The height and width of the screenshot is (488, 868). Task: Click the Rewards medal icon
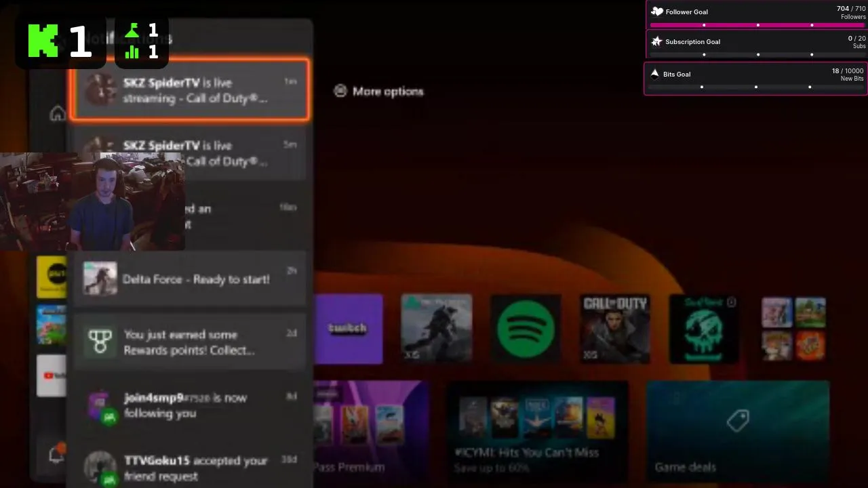coord(100,342)
